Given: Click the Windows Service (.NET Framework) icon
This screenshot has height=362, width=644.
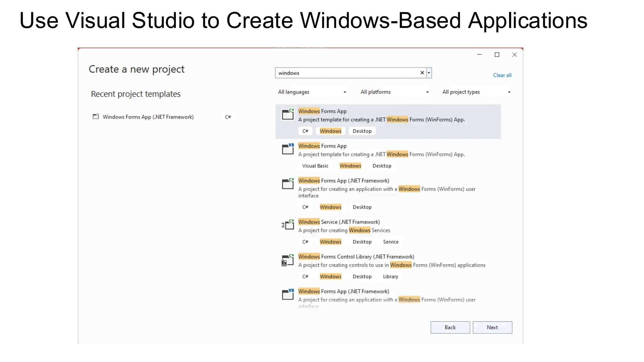Looking at the screenshot, I should click(x=288, y=225).
